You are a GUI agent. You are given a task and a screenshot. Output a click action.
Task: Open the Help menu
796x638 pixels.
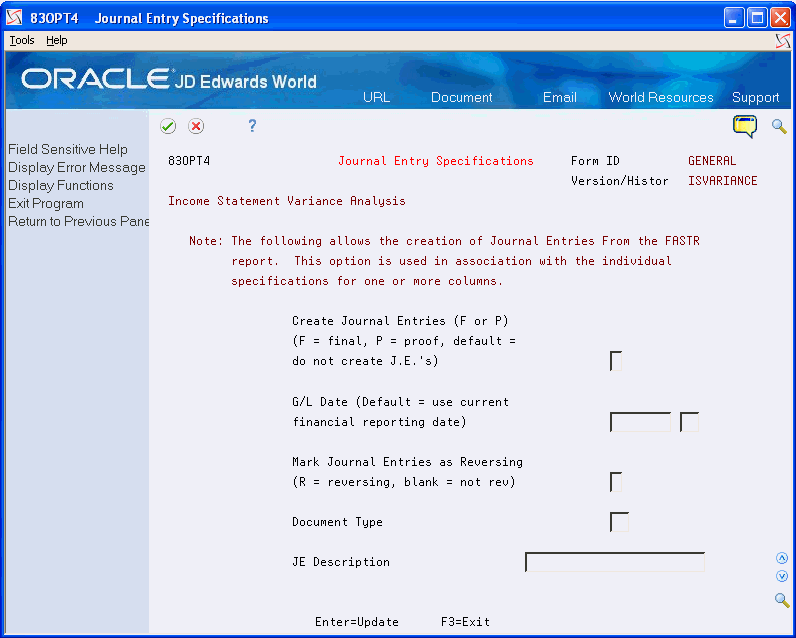coord(57,40)
